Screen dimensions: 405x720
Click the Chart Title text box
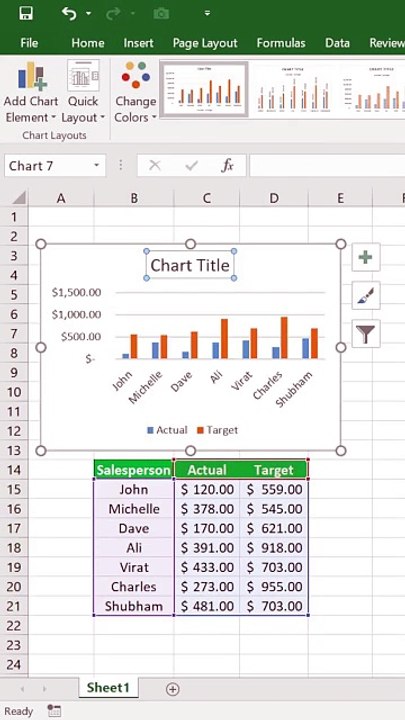click(x=190, y=265)
